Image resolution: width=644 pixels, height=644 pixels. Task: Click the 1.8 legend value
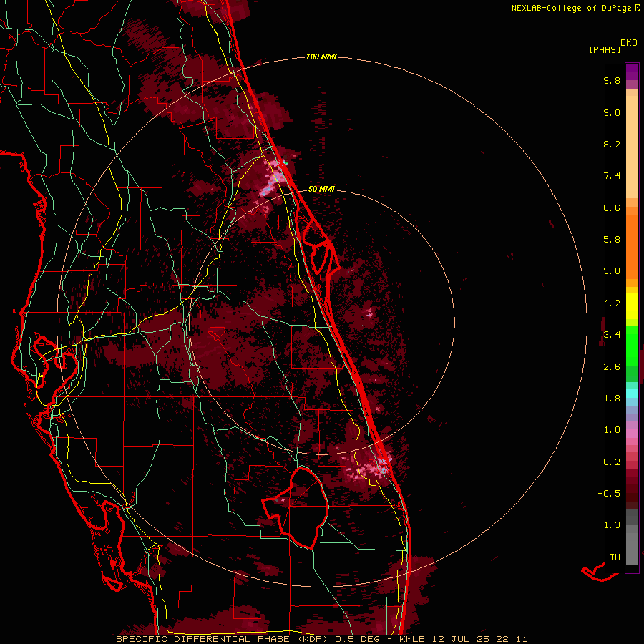point(612,399)
